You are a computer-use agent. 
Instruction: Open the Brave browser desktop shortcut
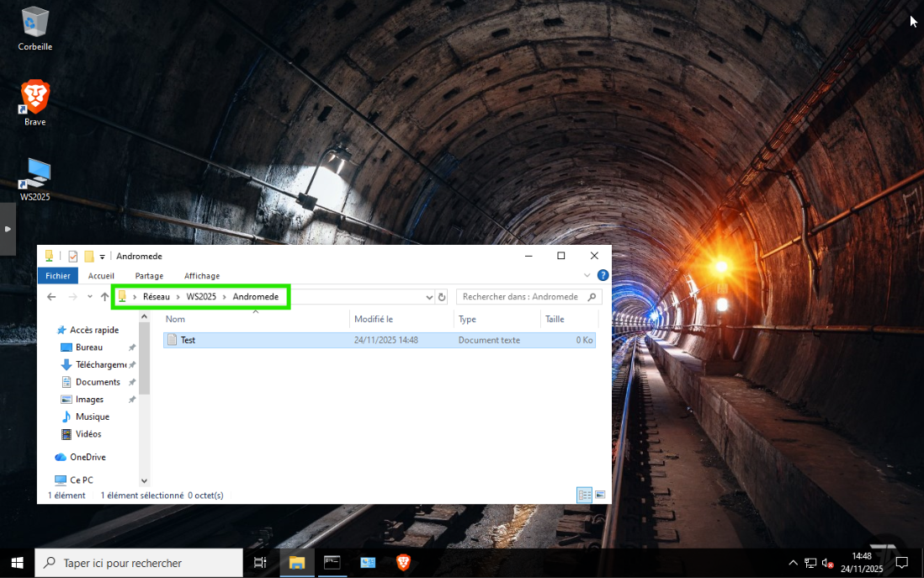tap(35, 100)
